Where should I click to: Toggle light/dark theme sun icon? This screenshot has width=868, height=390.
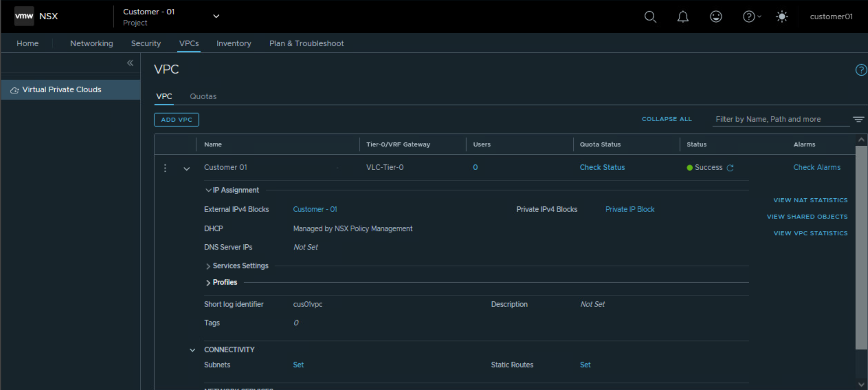coord(781,17)
